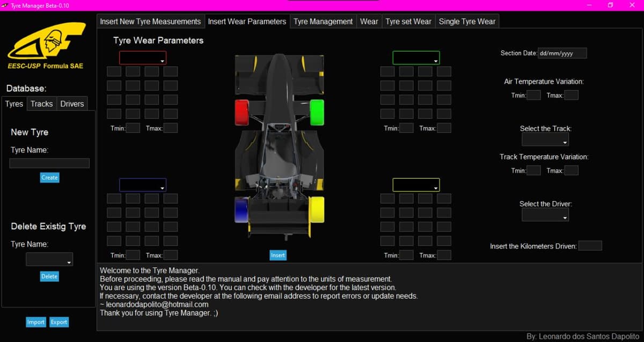Image resolution: width=644 pixels, height=342 pixels.
Task: Switch to the Drivers database tab
Action: coord(71,103)
